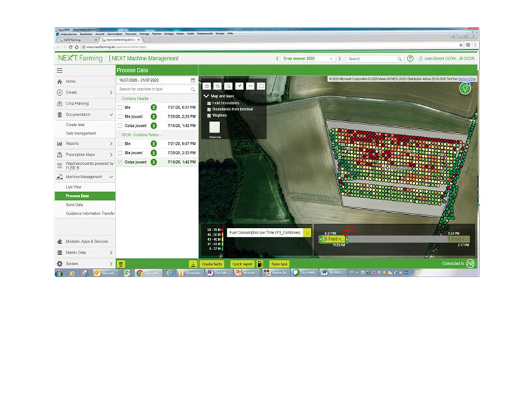
Task: Click the trash delete icon
Action: coord(121,264)
